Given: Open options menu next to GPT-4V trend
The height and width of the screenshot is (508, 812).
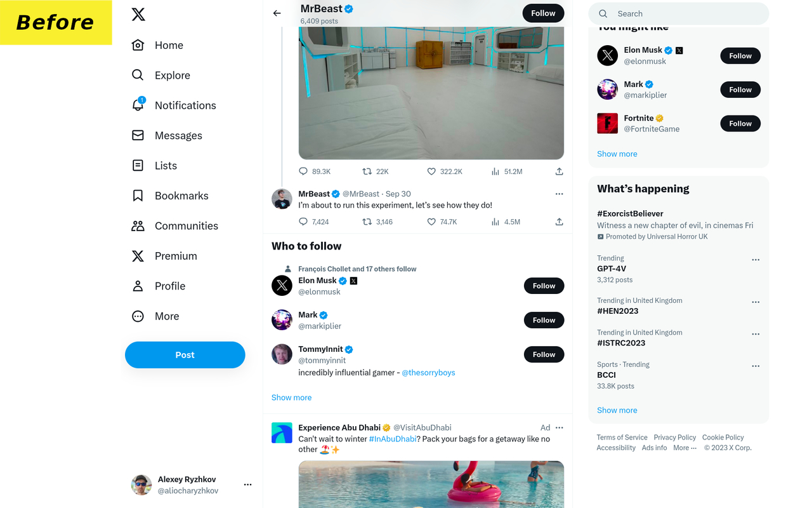Looking at the screenshot, I should (x=756, y=259).
